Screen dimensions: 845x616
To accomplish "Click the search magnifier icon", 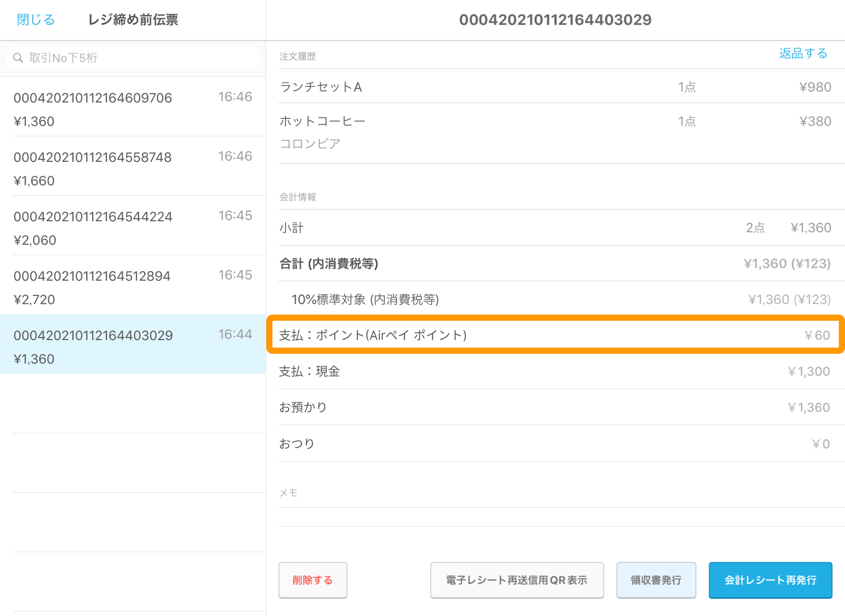I will tap(18, 58).
